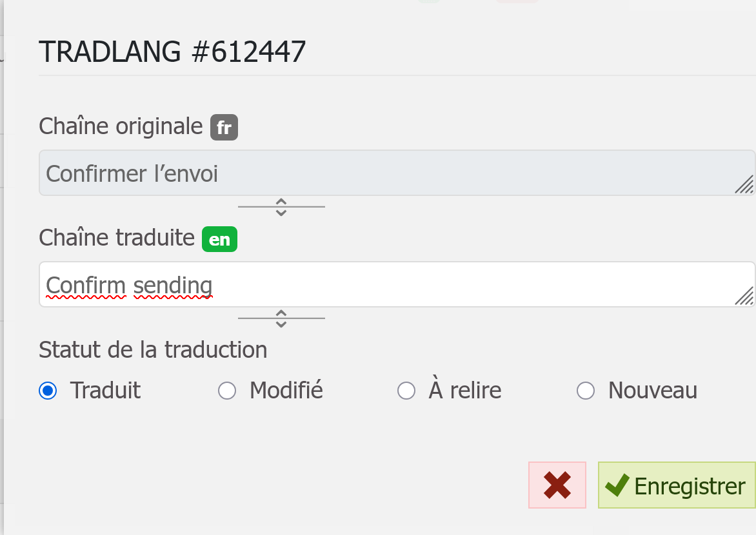Grab the original string field's resize grip
Image resolution: width=756 pixels, height=535 pixels.
tap(744, 184)
